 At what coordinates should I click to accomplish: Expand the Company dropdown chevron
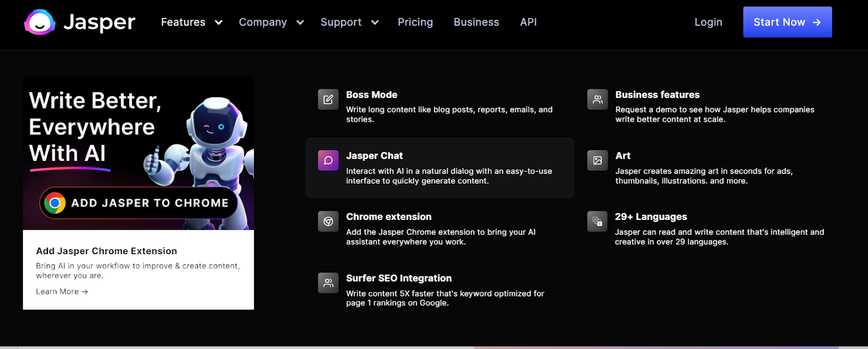(300, 22)
